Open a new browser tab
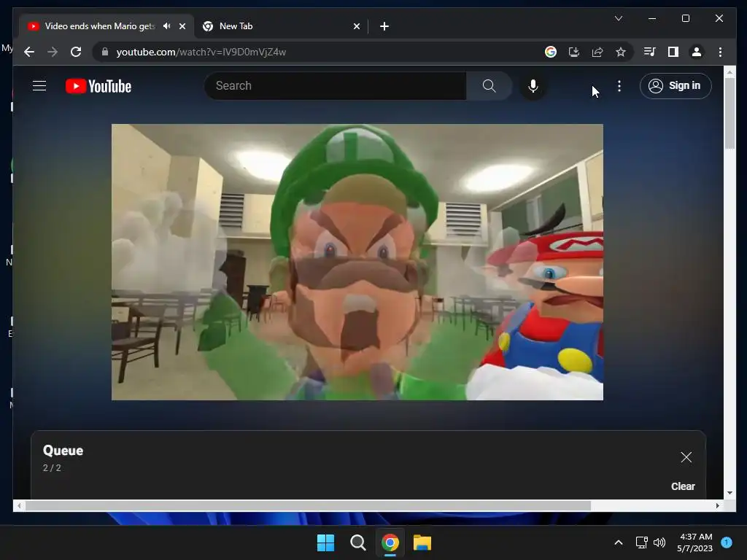This screenshot has height=560, width=747. point(384,26)
